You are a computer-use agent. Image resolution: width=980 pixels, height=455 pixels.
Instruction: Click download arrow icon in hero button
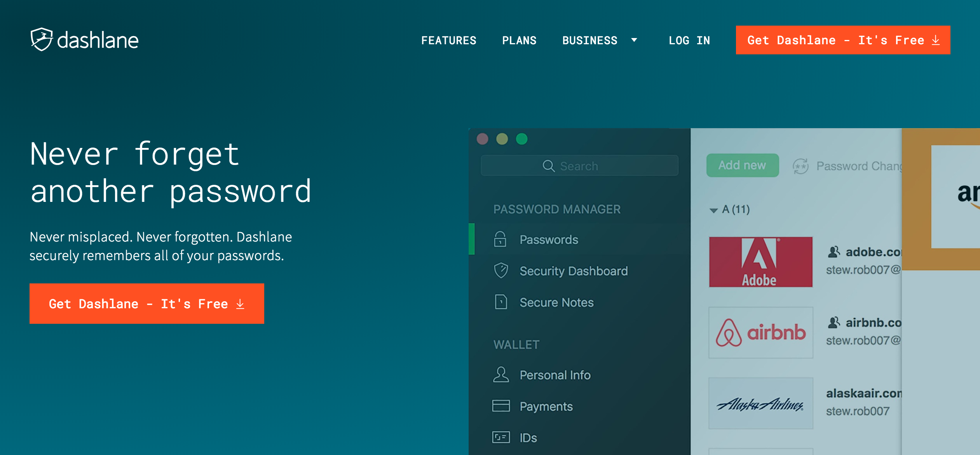[x=240, y=304]
